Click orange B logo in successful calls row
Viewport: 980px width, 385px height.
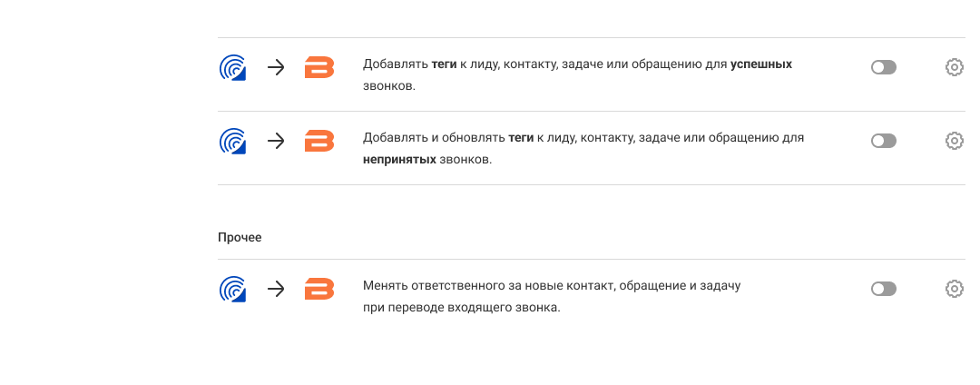tap(318, 67)
